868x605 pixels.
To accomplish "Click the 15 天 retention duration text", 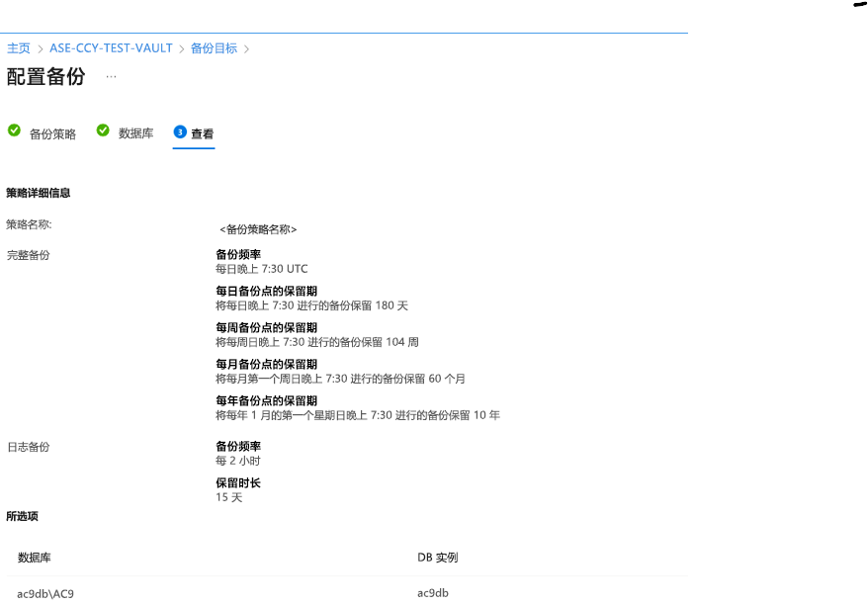I will [229, 497].
